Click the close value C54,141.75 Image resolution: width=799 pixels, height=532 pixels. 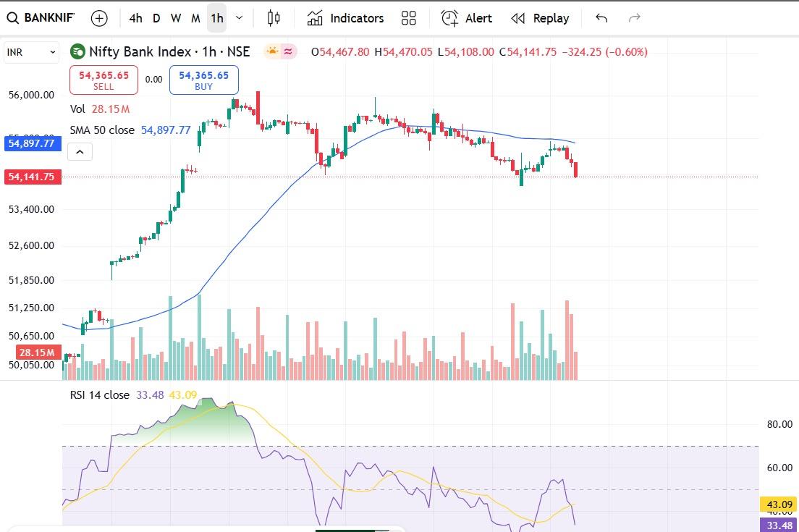(528, 52)
